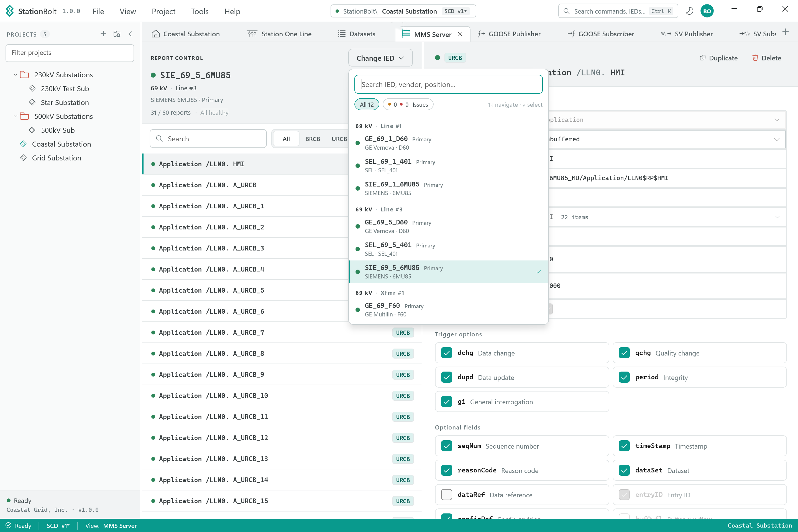This screenshot has width=798, height=532.
Task: Click the GOOSE Subscriber tab icon
Action: click(x=571, y=34)
